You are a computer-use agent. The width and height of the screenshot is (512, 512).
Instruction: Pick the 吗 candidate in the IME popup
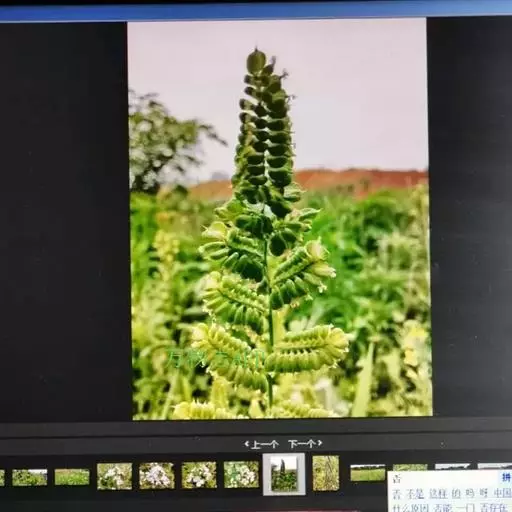pyautogui.click(x=470, y=493)
